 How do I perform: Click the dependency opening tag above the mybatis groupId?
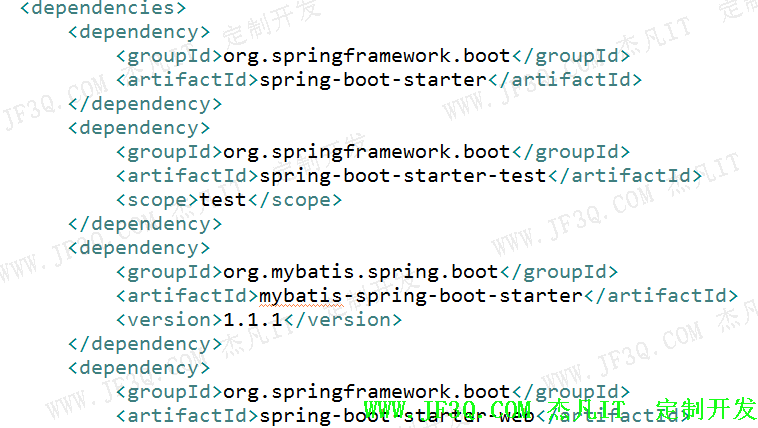(139, 248)
